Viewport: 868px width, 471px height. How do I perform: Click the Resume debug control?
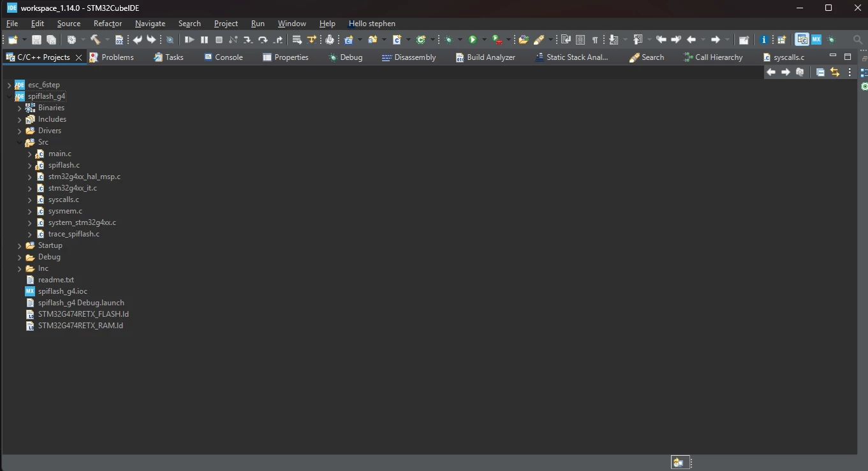(189, 40)
